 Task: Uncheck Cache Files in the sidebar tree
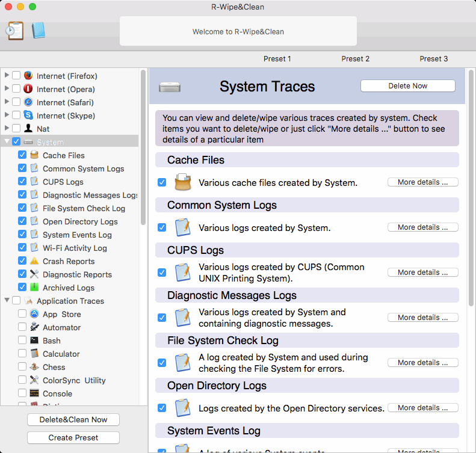pos(22,155)
